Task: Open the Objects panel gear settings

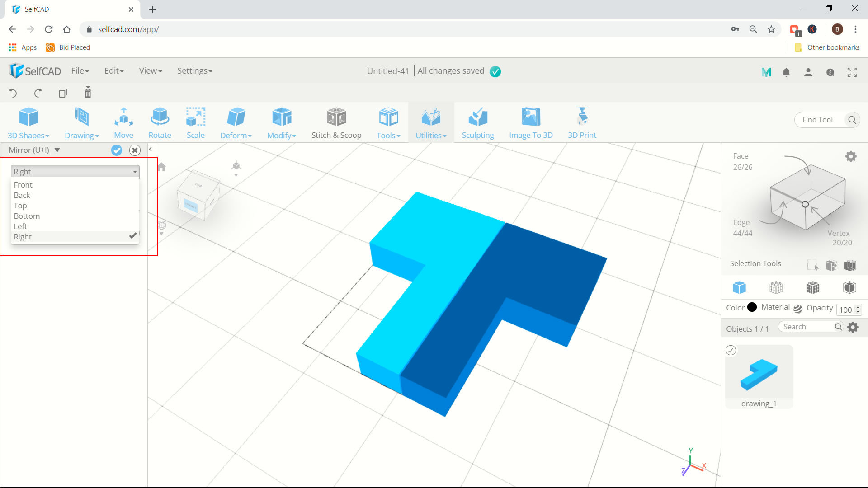Action: [853, 327]
